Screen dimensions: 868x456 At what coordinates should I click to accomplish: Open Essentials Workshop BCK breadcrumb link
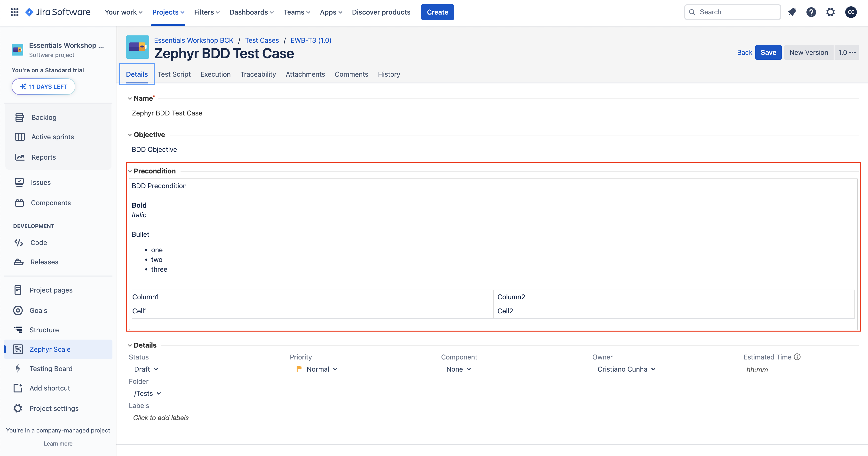[193, 40]
